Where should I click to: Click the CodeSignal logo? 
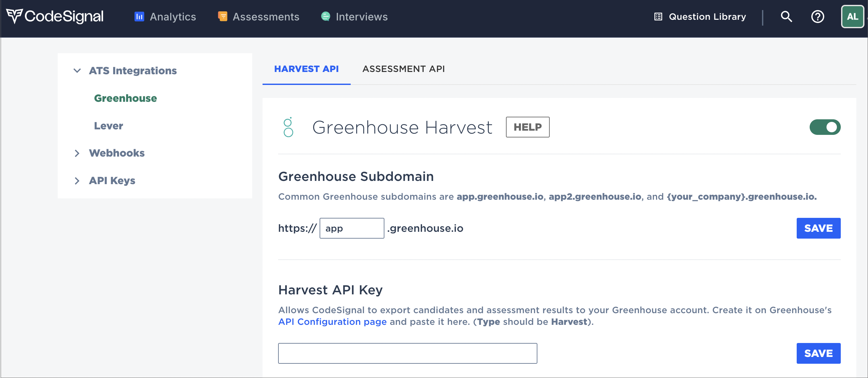pos(54,16)
